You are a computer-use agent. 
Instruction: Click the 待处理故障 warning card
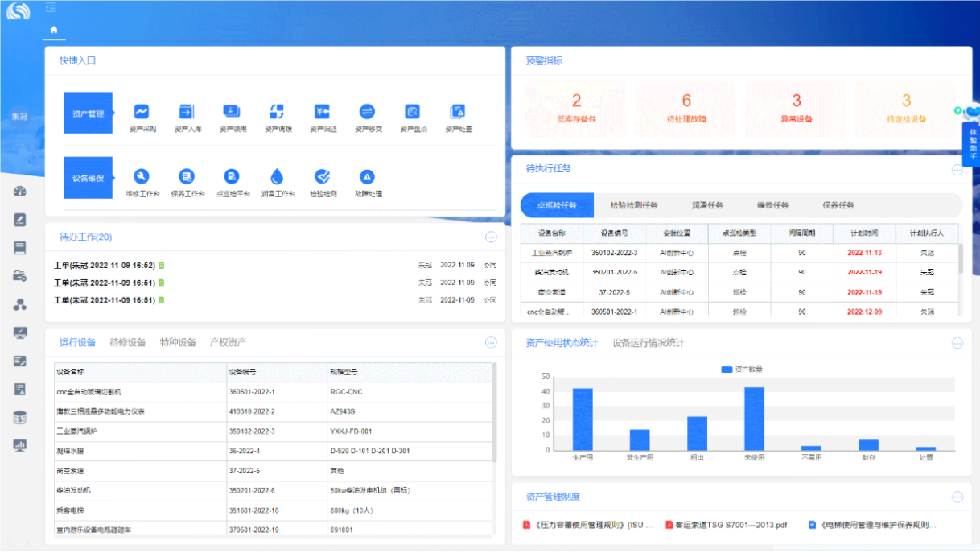click(686, 108)
